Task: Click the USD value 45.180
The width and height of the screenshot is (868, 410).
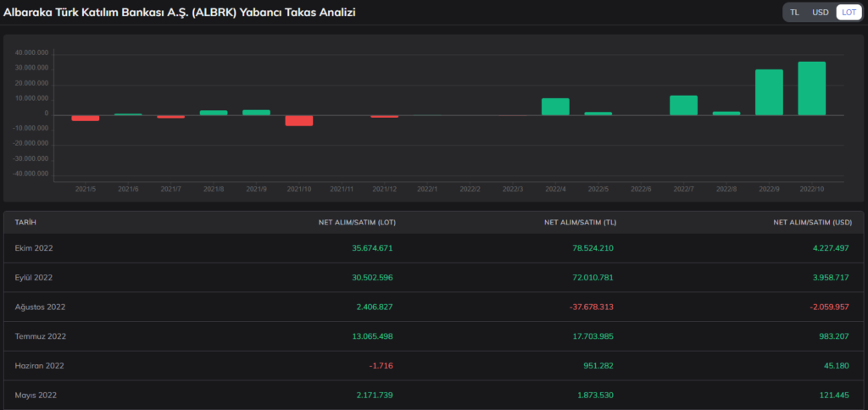Action: click(837, 366)
